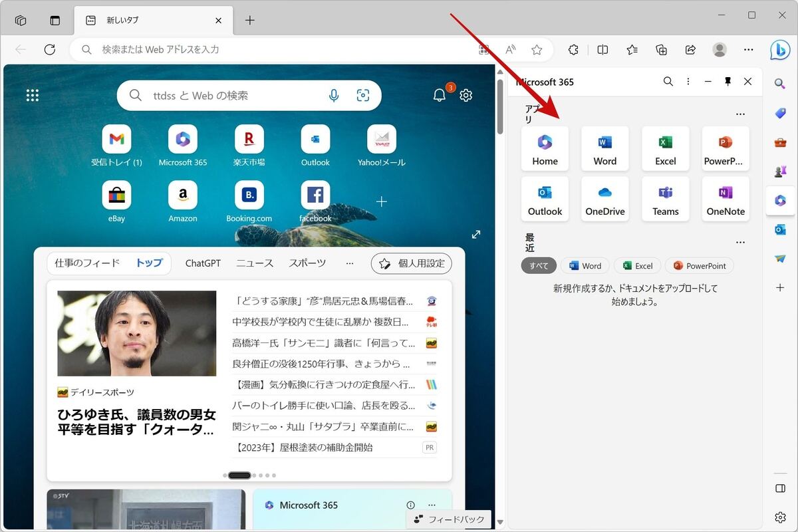Open new tab page settings gear
The height and width of the screenshot is (532, 798).
click(466, 95)
